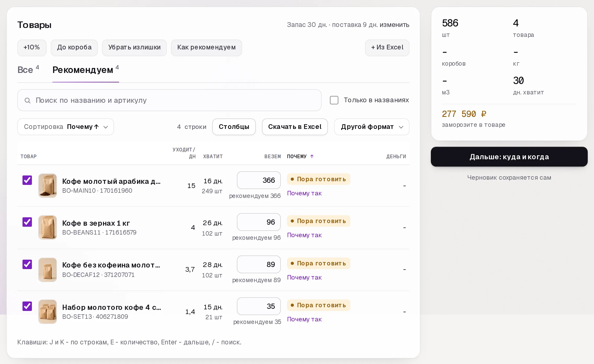Uncheck the Набор молотого кофе row
The height and width of the screenshot is (364, 594).
pos(27,306)
